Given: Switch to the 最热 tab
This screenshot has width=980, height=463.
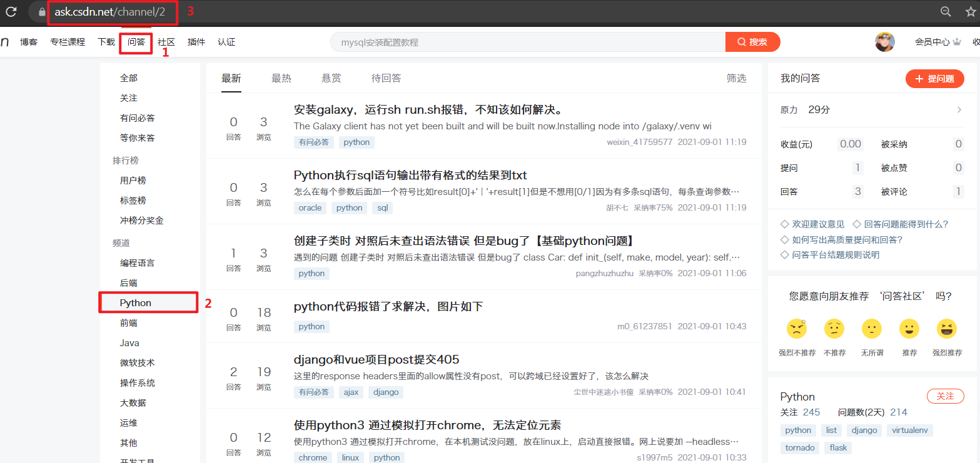Looking at the screenshot, I should click(281, 78).
